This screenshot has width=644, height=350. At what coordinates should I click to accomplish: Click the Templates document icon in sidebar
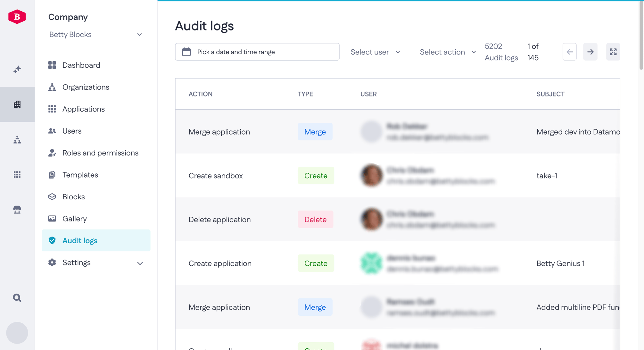point(52,175)
